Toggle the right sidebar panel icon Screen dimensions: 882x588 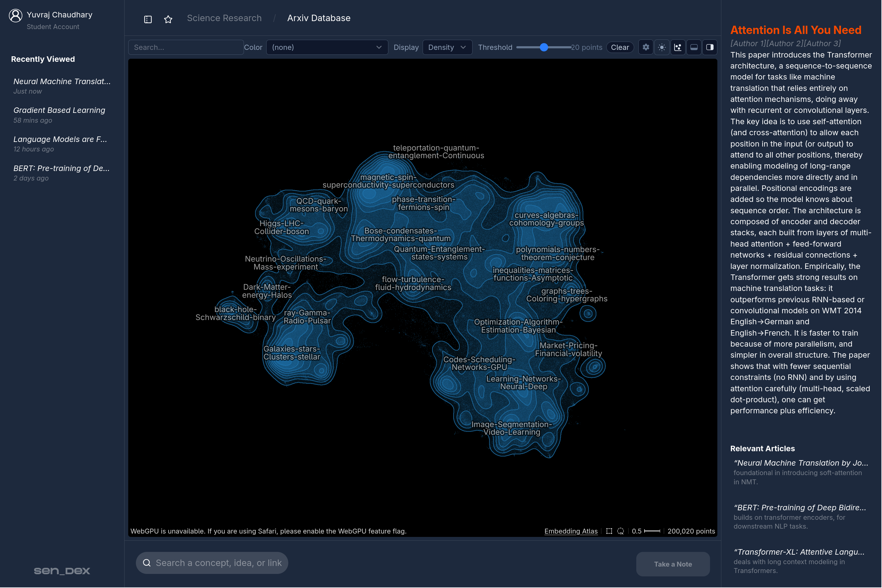coord(709,47)
